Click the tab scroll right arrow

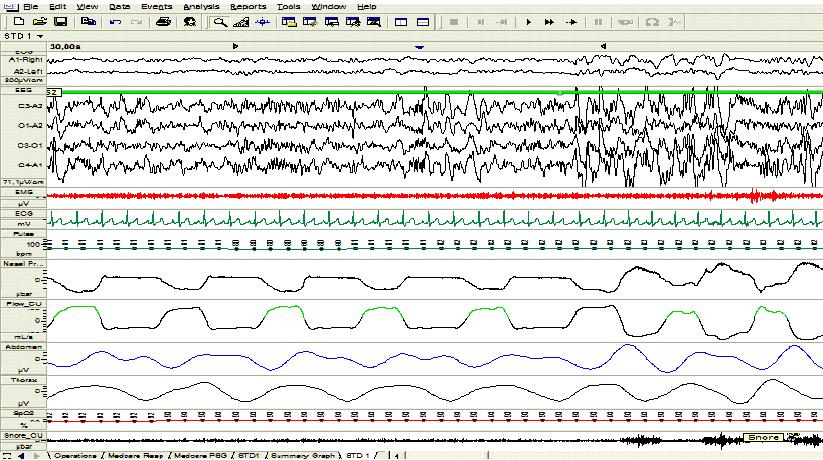(37, 456)
